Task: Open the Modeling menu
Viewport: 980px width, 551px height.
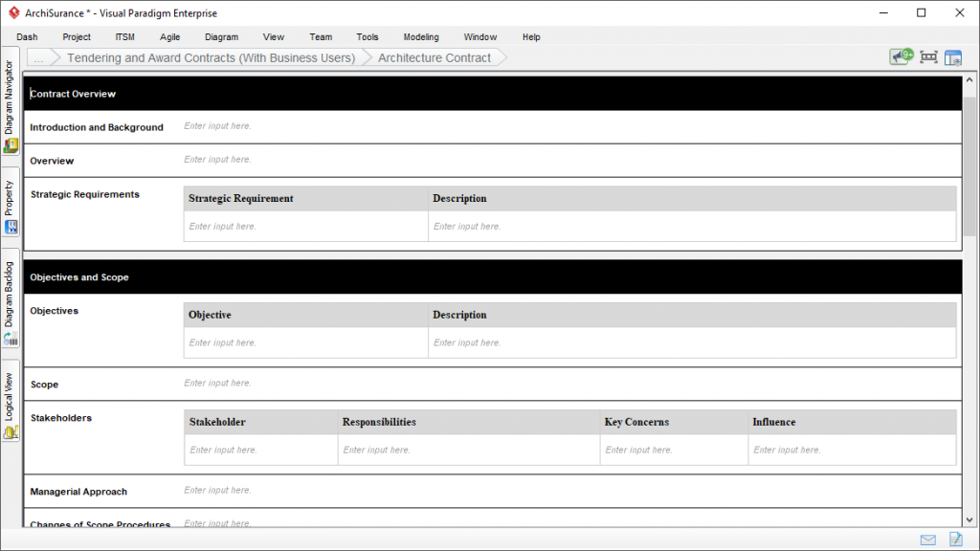Action: click(x=421, y=37)
